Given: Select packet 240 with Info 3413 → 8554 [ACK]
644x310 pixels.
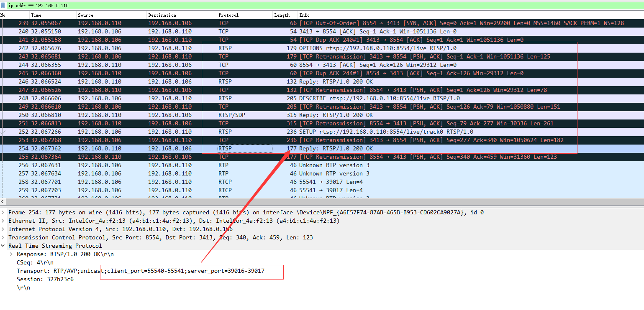Looking at the screenshot, I should [322, 31].
